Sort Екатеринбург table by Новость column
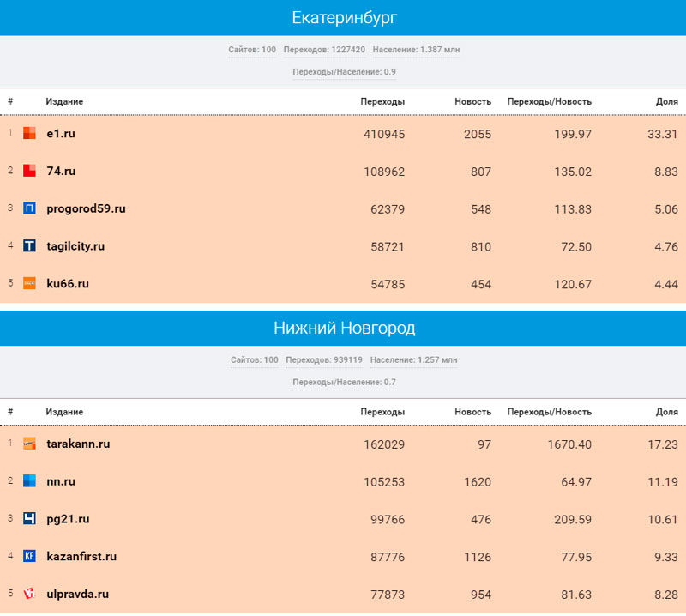 pyautogui.click(x=472, y=101)
